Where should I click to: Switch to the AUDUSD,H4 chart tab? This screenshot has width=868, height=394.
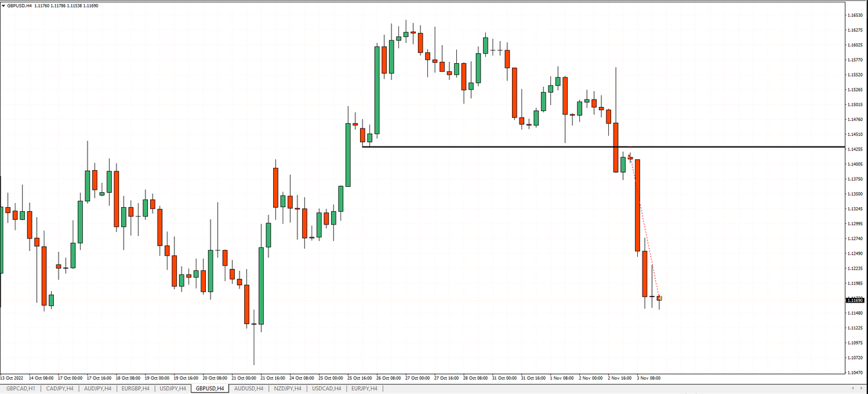click(x=248, y=389)
